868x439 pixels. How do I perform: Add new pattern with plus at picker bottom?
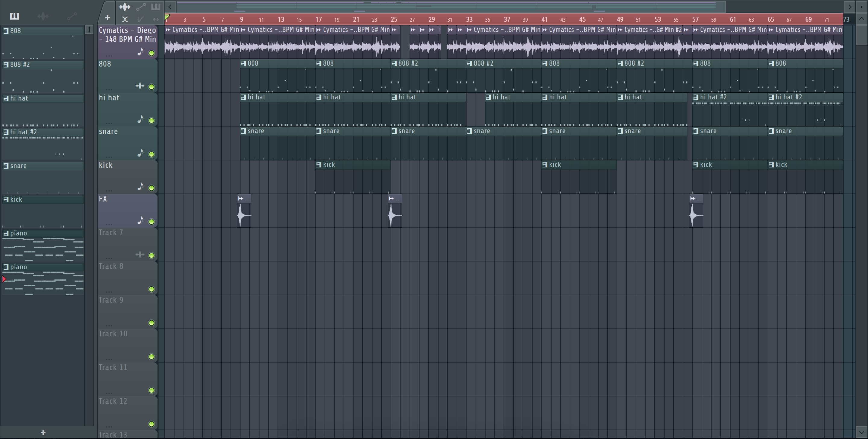43,433
